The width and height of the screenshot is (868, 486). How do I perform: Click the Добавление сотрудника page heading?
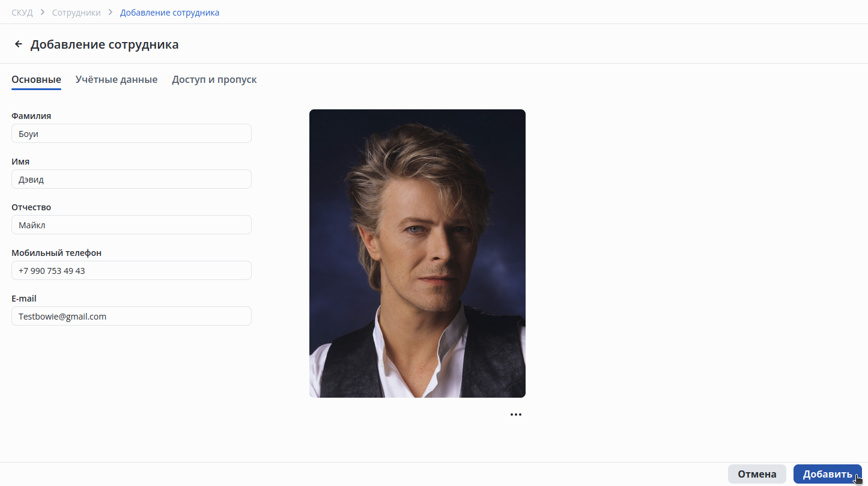(105, 44)
